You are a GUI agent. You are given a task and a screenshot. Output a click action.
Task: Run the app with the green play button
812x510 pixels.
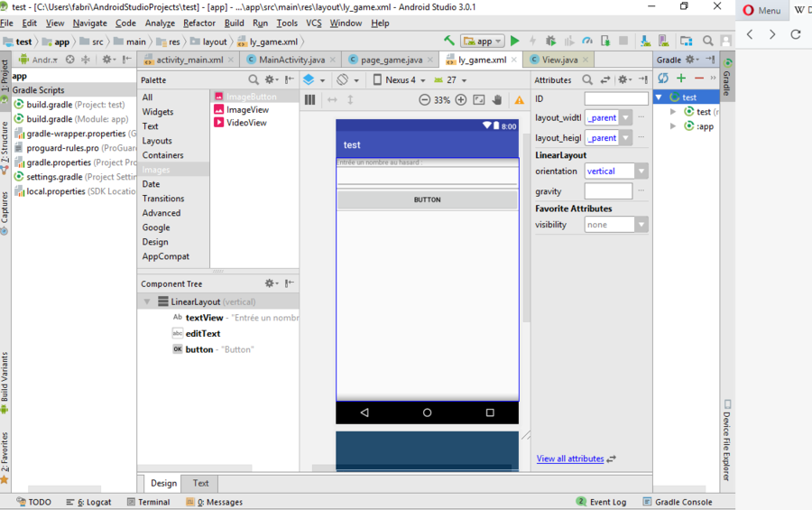coord(514,41)
